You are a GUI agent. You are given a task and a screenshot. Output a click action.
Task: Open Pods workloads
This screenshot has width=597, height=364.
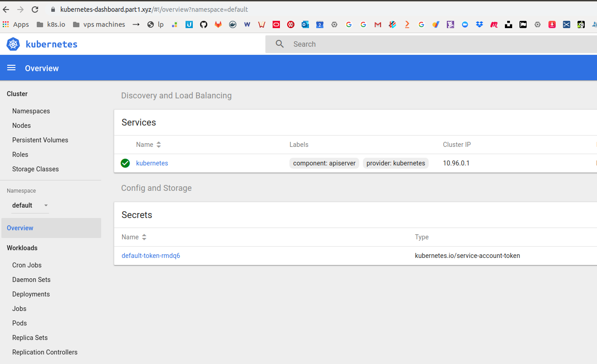[x=20, y=323]
